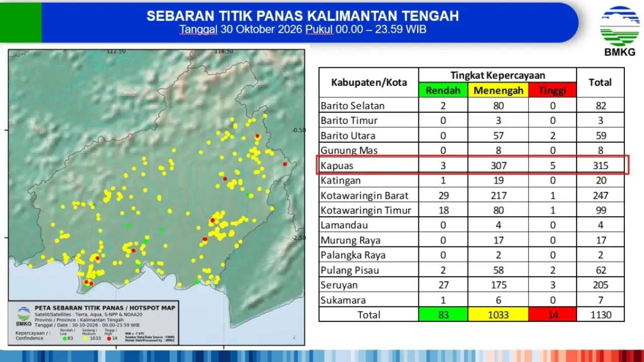Click the green total cell showing 83
644x362 pixels.
click(443, 315)
